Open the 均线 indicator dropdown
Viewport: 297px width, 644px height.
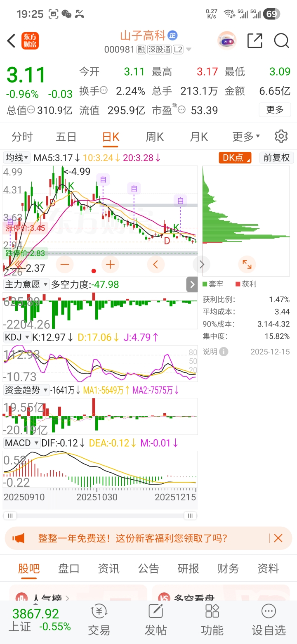(x=17, y=158)
